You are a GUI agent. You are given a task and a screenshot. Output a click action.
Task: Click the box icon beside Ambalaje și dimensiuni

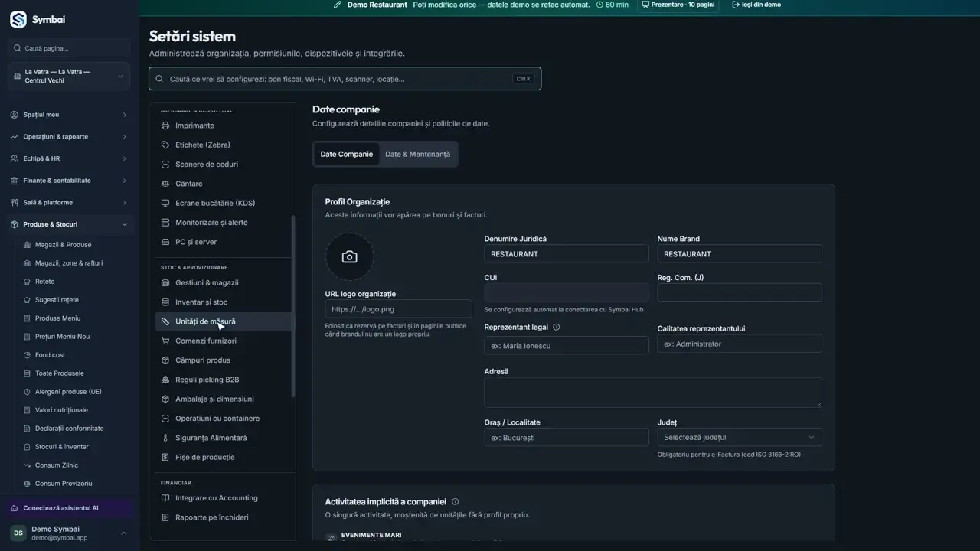click(x=165, y=399)
